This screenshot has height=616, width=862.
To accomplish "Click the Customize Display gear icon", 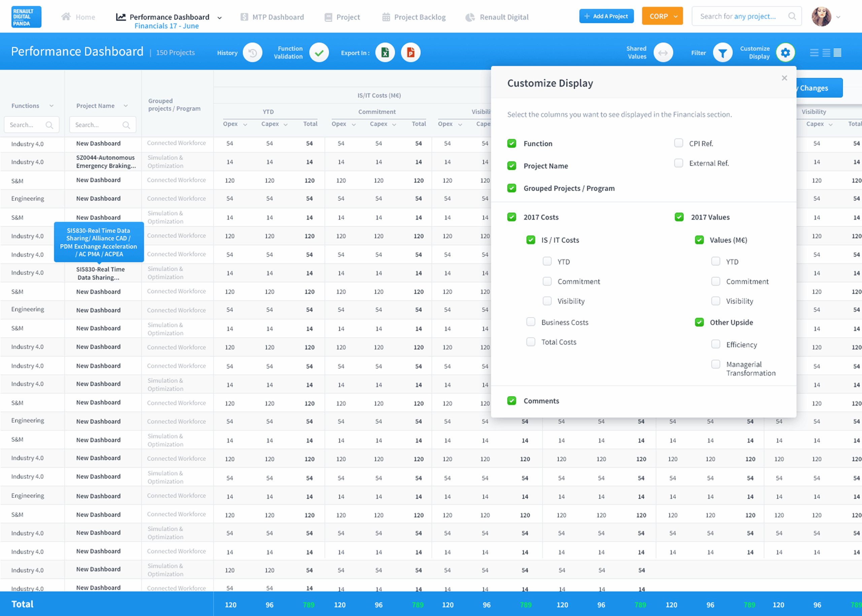I will coord(785,53).
